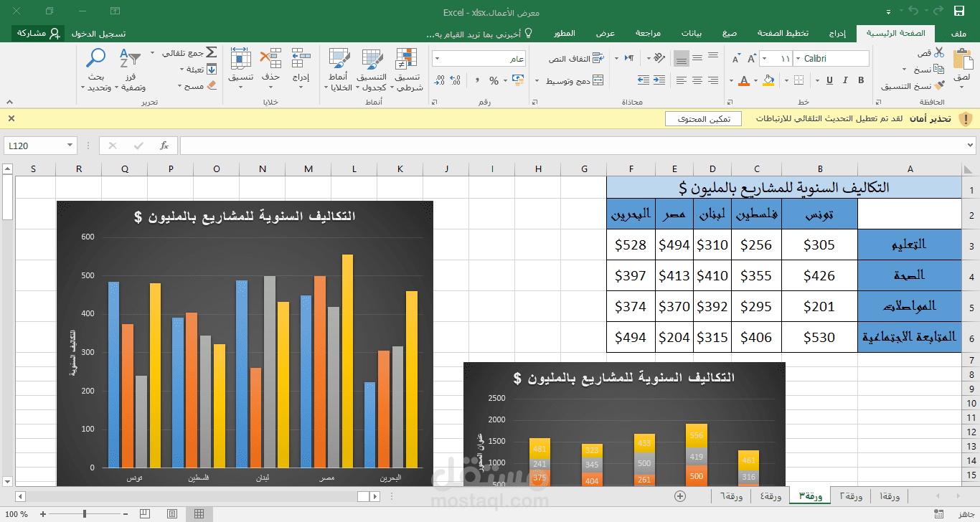Click the Clear (مسح) eraser icon
Viewport: 980px width, 522px height.
pos(211,86)
